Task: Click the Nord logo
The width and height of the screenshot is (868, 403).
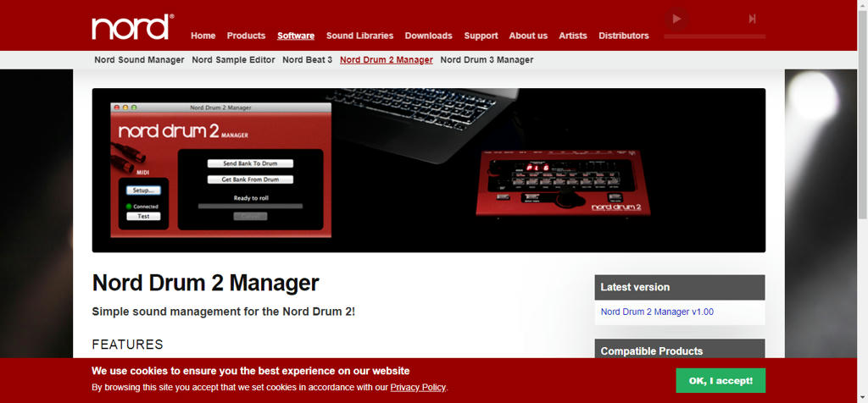Action: pyautogui.click(x=133, y=27)
